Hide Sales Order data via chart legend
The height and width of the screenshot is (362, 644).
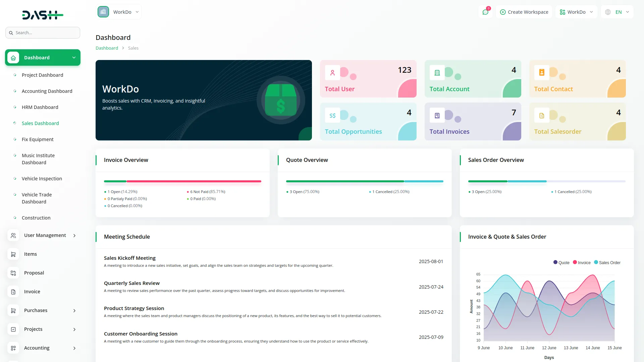(x=607, y=262)
